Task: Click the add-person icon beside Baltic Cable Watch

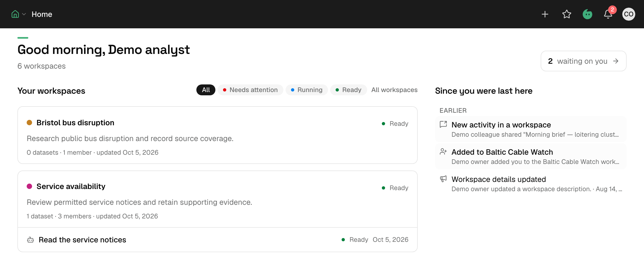Action: [443, 152]
